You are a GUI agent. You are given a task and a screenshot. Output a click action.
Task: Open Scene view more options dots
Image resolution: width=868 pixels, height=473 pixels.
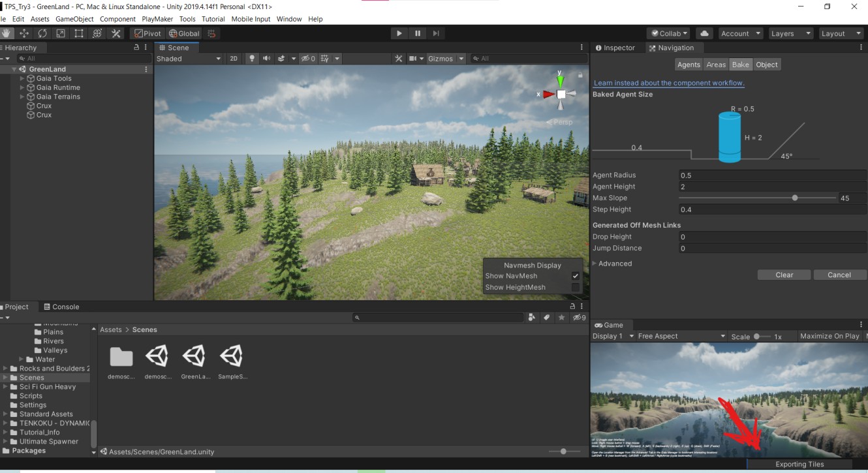click(581, 48)
